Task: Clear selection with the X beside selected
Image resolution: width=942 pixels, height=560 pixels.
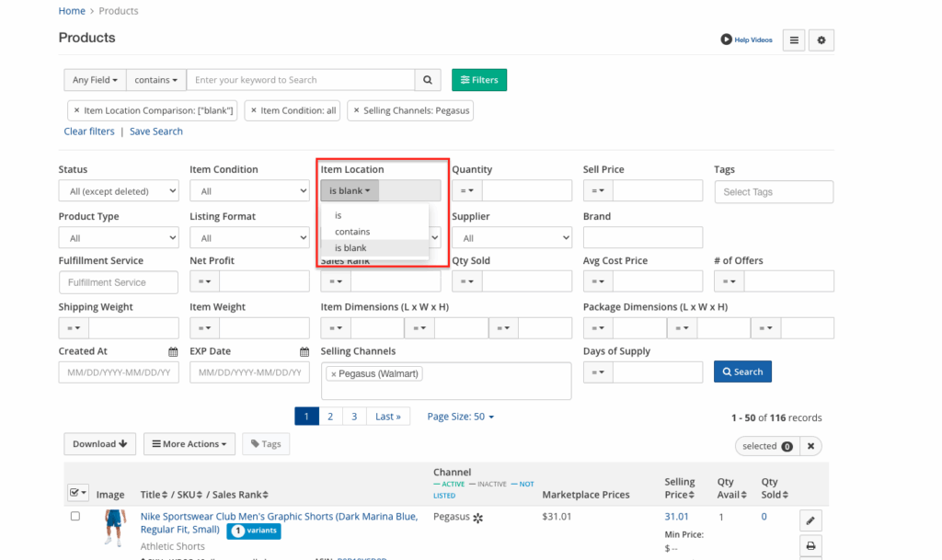Action: click(810, 446)
